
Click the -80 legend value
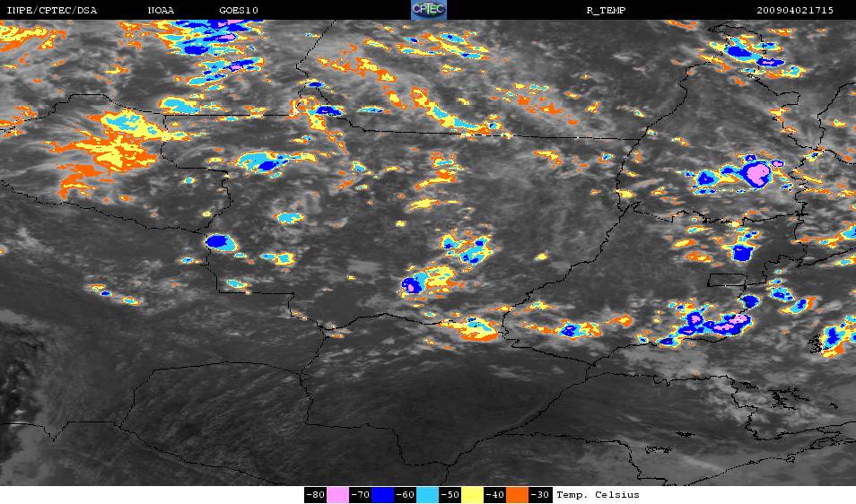point(316,495)
